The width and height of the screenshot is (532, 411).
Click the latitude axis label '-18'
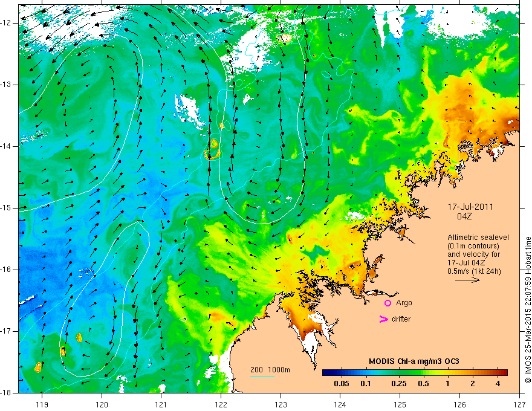6,393
